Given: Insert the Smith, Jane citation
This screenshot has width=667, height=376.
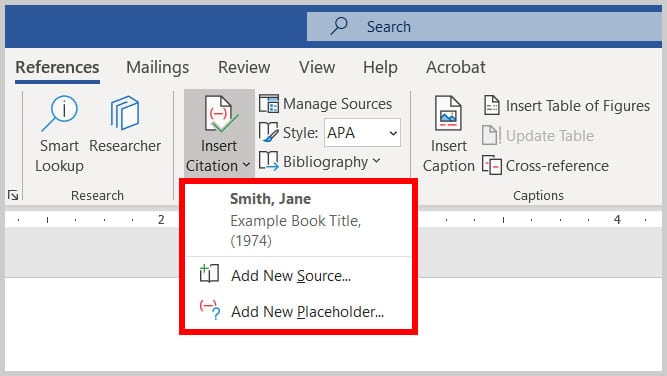Looking at the screenshot, I should 299,220.
